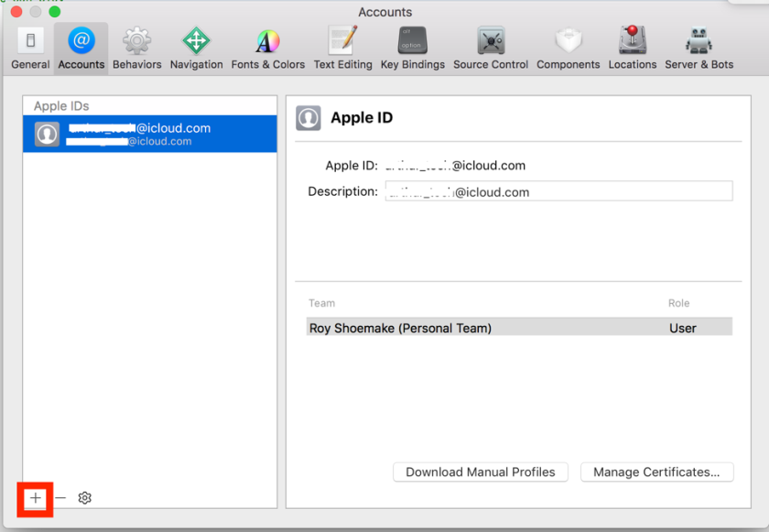Image resolution: width=769 pixels, height=532 pixels.
Task: Remove selected account with minus button
Action: point(60,498)
